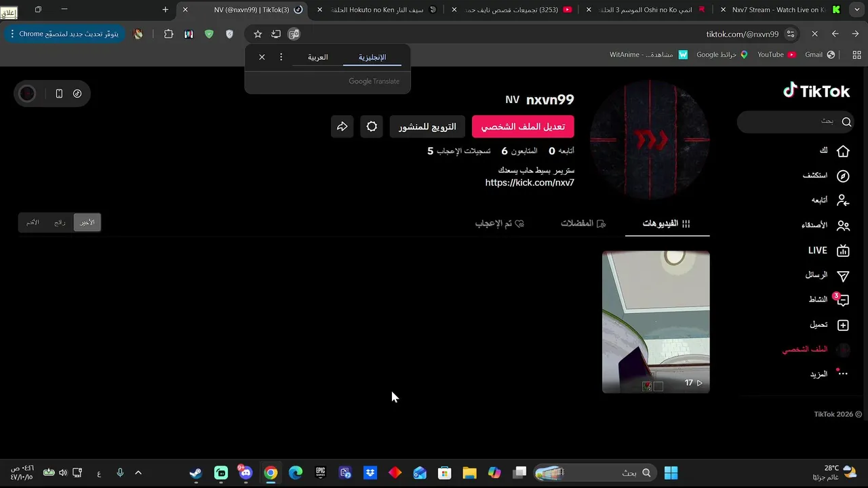
Task: Open the video thumbnail with 17 views
Action: click(x=656, y=322)
